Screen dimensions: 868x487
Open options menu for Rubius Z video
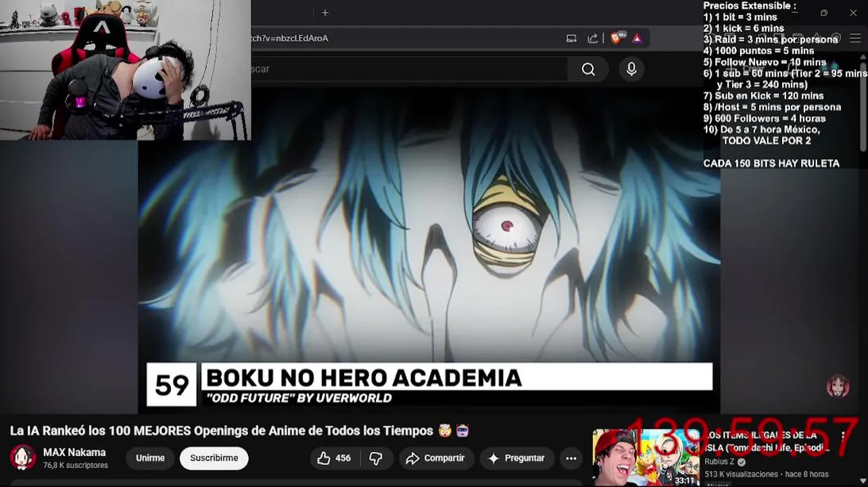point(843,436)
